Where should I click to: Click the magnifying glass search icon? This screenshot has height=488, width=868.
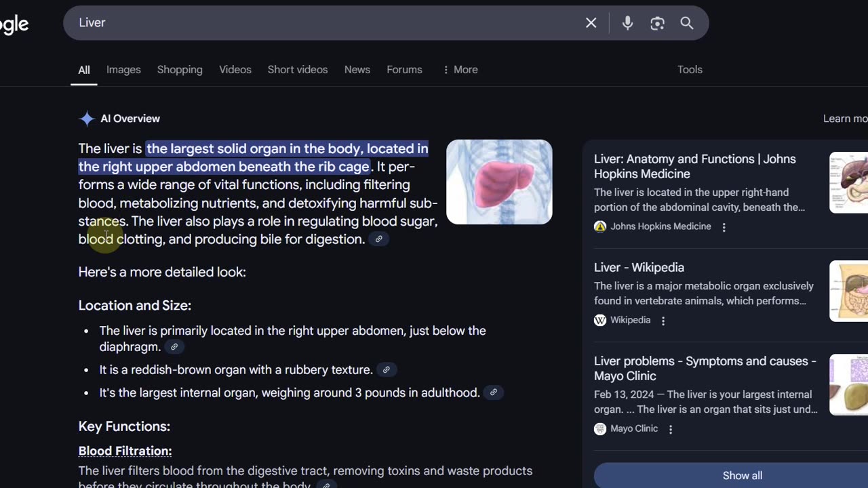[x=687, y=23]
